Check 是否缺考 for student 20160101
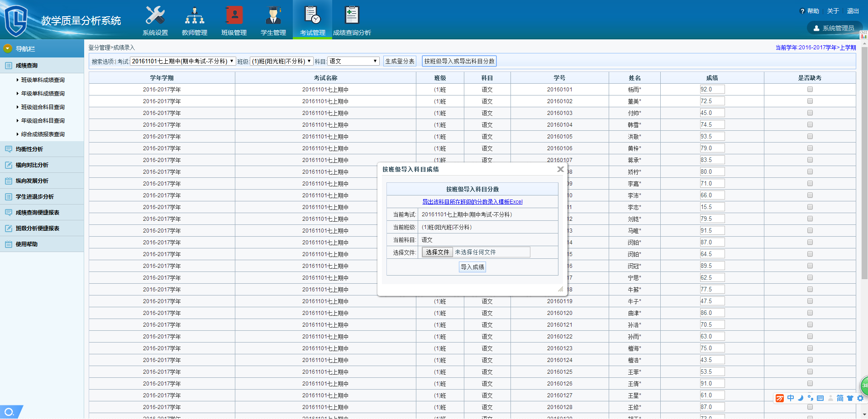 tap(810, 89)
